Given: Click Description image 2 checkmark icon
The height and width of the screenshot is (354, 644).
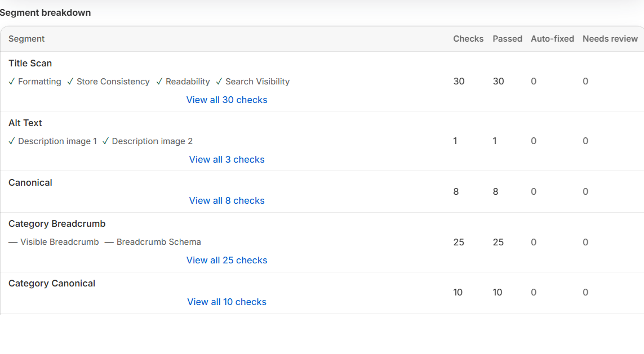Looking at the screenshot, I should pos(105,141).
